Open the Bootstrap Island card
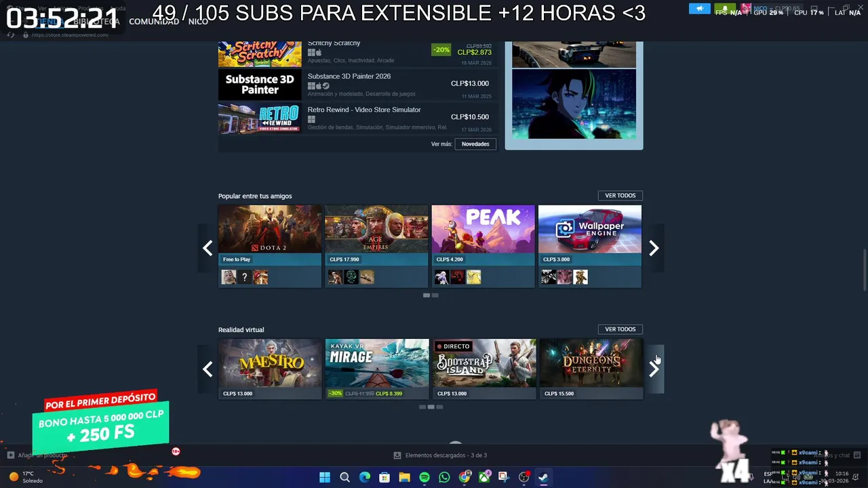This screenshot has width=868, height=488. (x=483, y=369)
